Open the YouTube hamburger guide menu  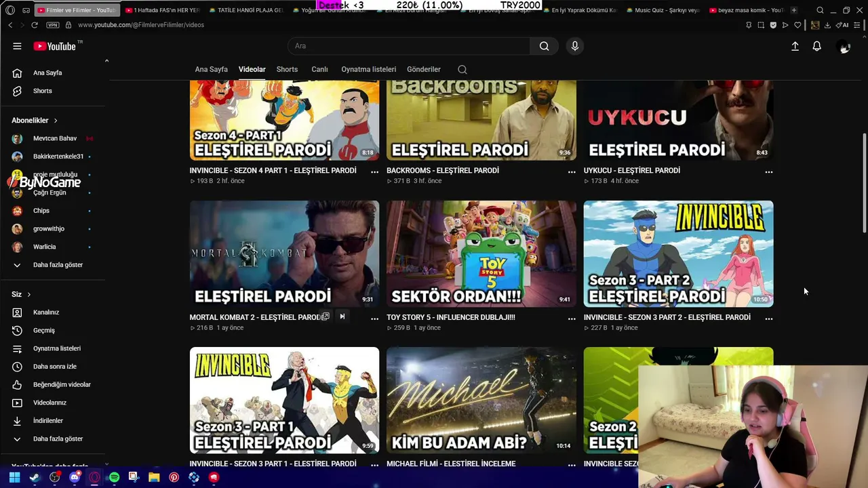pyautogui.click(x=17, y=46)
